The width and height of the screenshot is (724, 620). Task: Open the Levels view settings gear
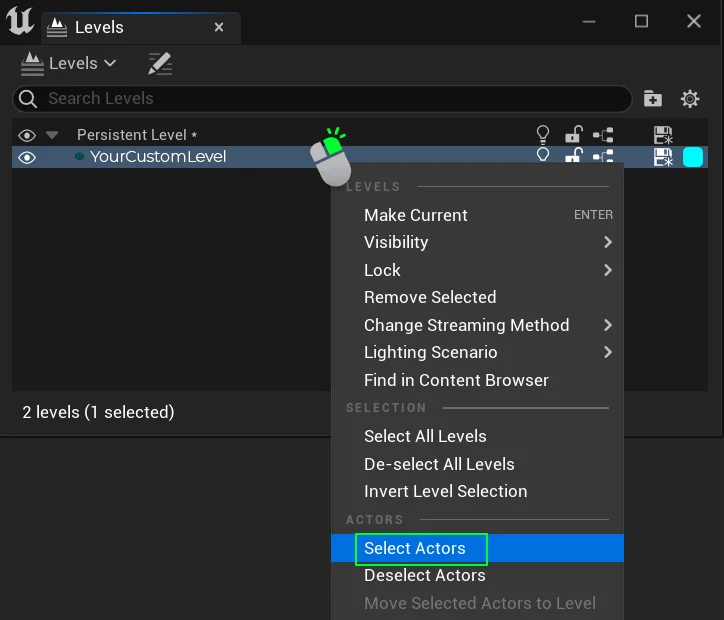(690, 98)
